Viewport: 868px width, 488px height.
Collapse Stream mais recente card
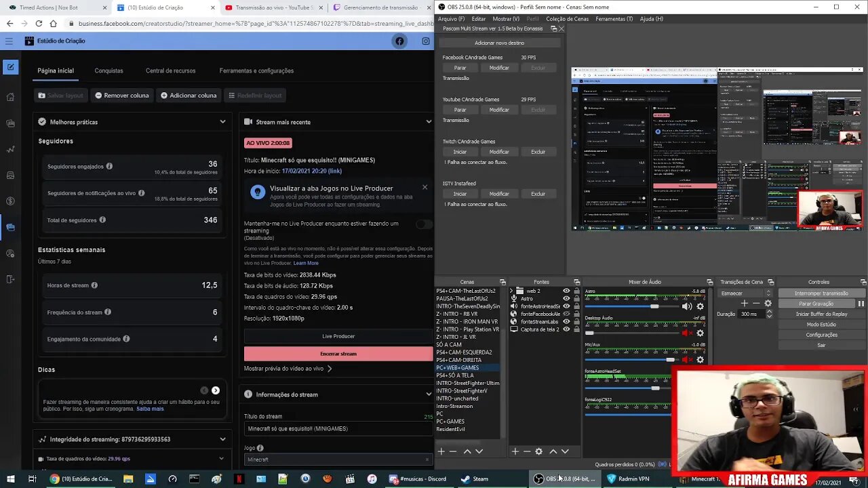tap(429, 122)
